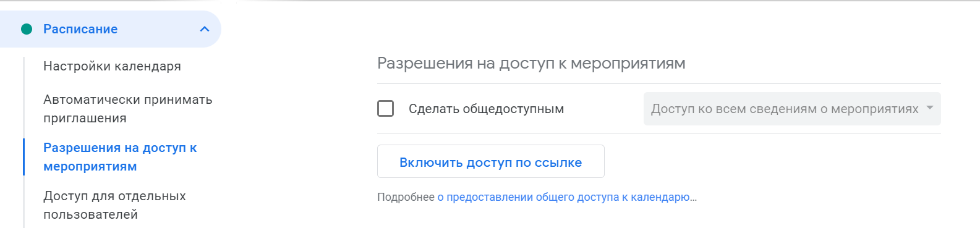Open Настройки календаря in the sidebar
The height and width of the screenshot is (228, 980).
click(x=112, y=66)
